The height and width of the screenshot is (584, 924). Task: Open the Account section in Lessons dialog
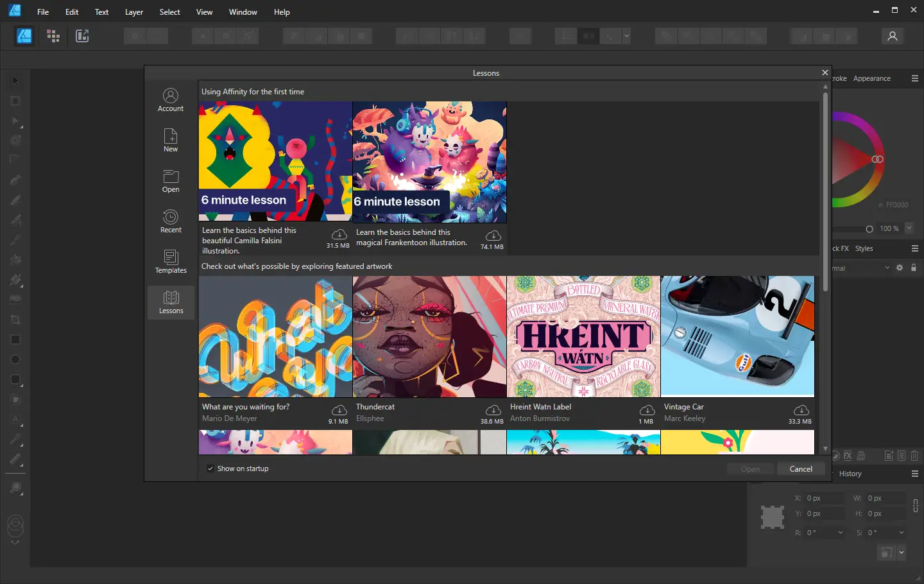171,100
